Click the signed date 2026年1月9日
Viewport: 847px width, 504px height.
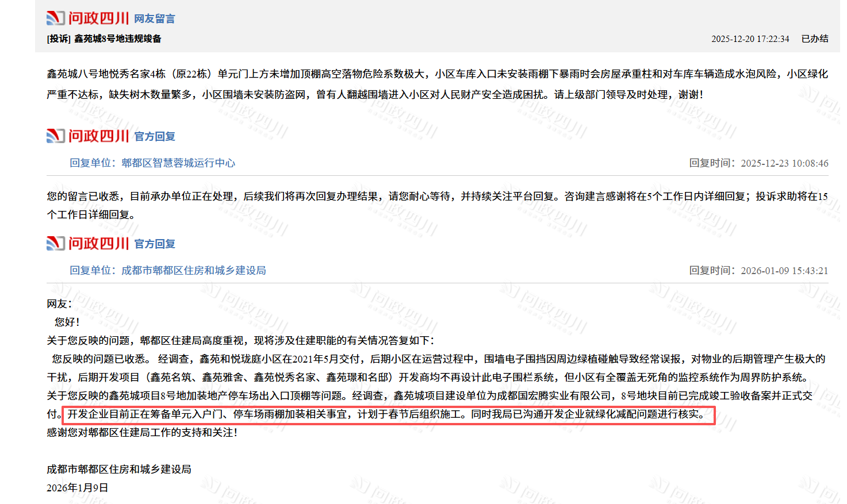coord(78,488)
